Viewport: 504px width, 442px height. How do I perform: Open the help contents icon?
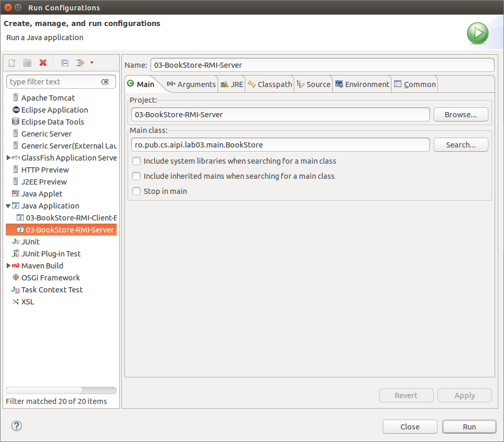(x=16, y=426)
